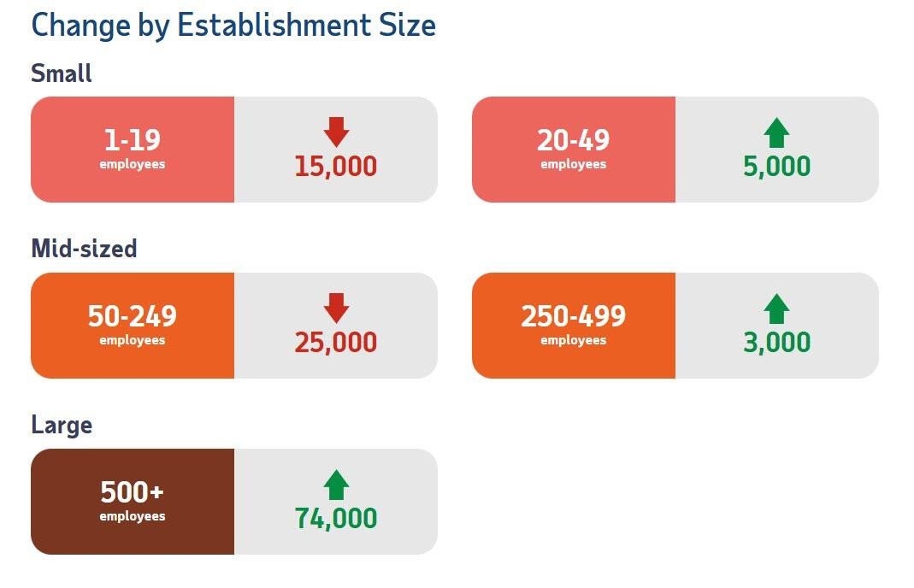Select the 50-249 employees orange tile
Screen dimensions: 914x588
[133, 326]
